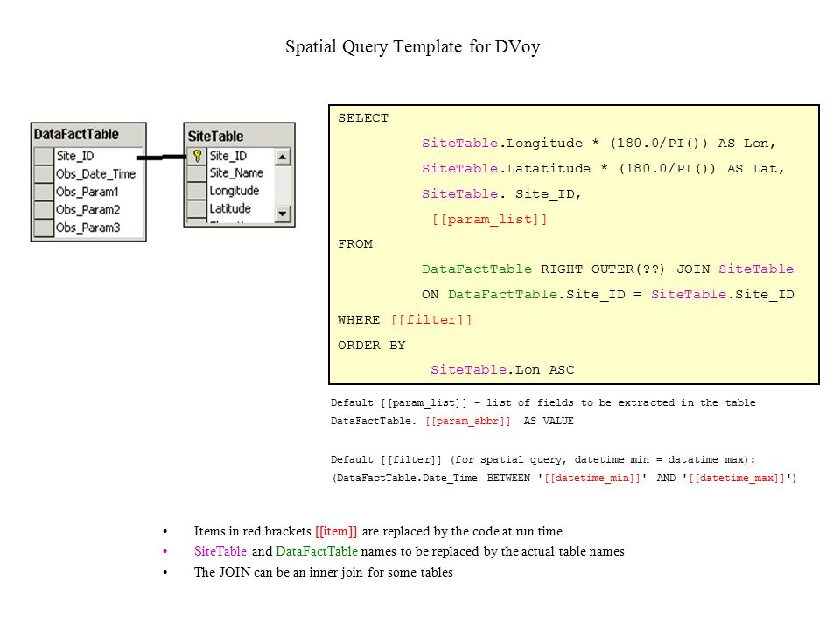Click the red [[datetime_max]] placeholder

tap(737, 478)
